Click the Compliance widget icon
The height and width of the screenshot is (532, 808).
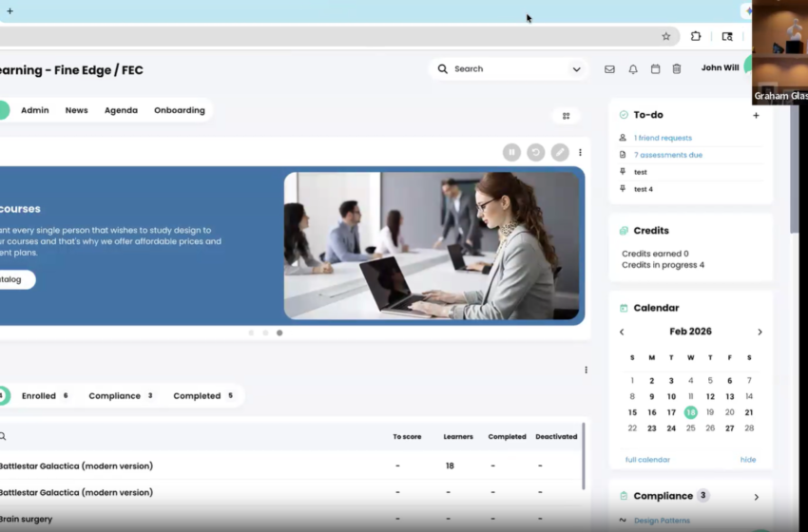(x=624, y=496)
